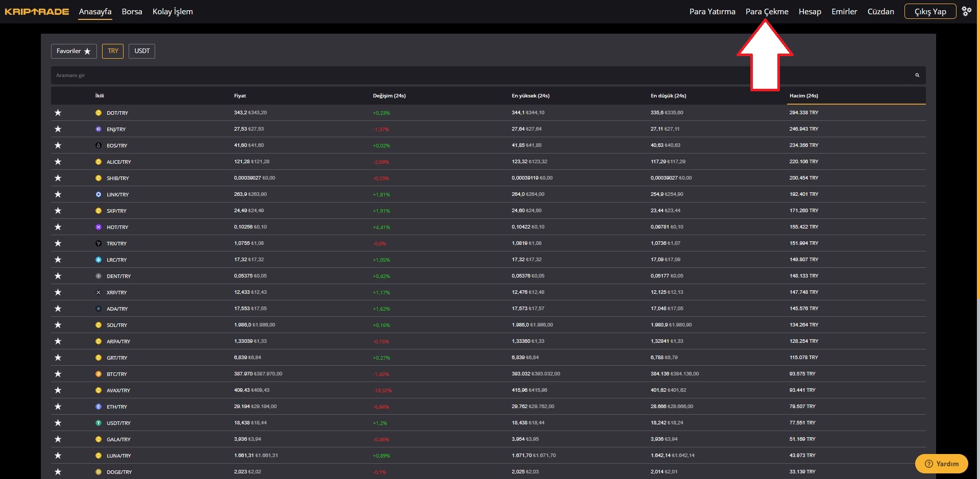
Task: Click the BTC/TRY coin icon
Action: 99,374
